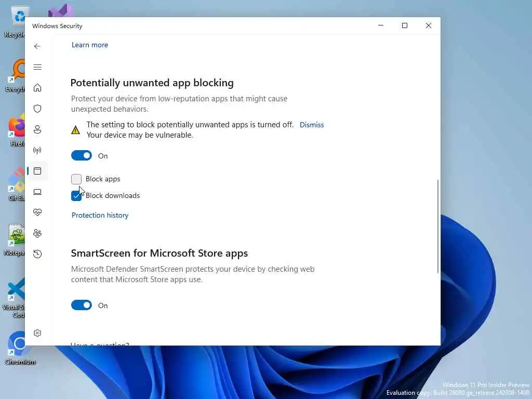Select Everything desktop shortcut
The width and height of the screenshot is (532, 399).
click(x=15, y=76)
